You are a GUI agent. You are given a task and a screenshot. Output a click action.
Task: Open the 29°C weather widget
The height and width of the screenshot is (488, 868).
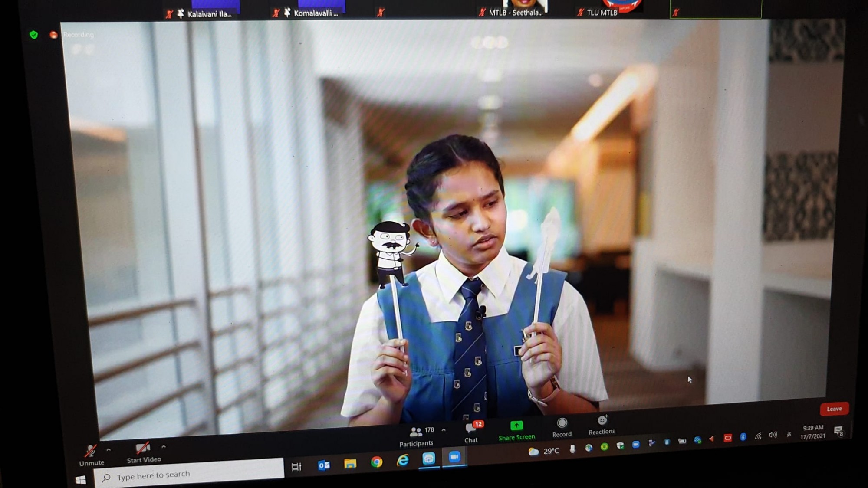[543, 451]
